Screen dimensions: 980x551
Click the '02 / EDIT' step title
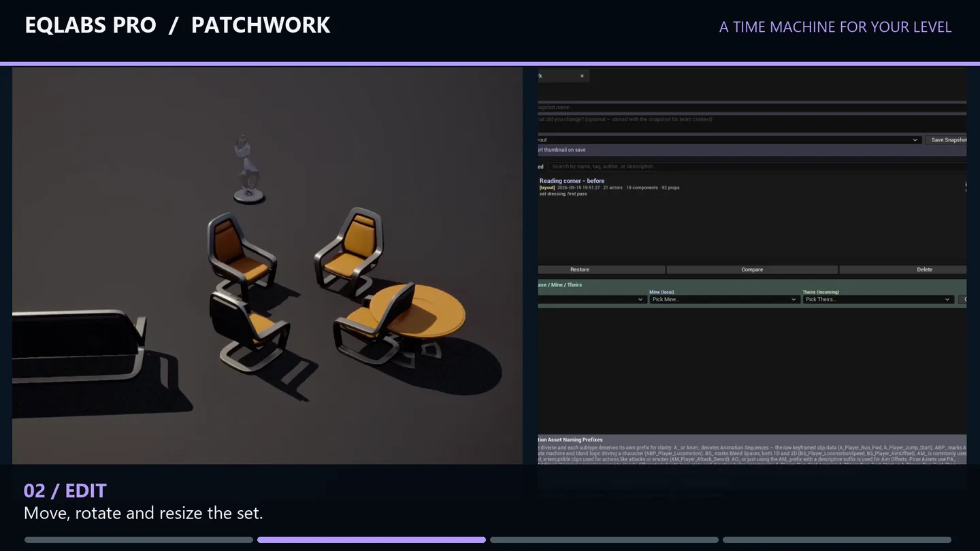click(65, 491)
